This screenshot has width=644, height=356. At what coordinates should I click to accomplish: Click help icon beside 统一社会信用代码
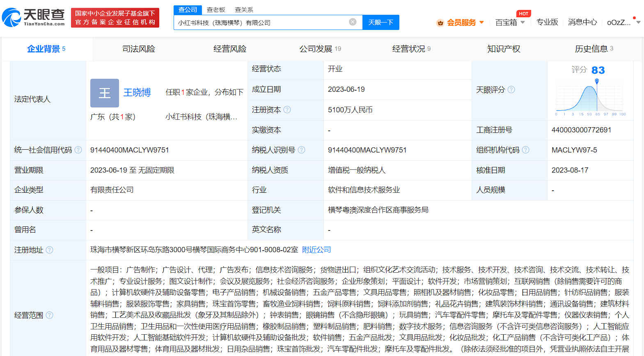click(x=78, y=150)
